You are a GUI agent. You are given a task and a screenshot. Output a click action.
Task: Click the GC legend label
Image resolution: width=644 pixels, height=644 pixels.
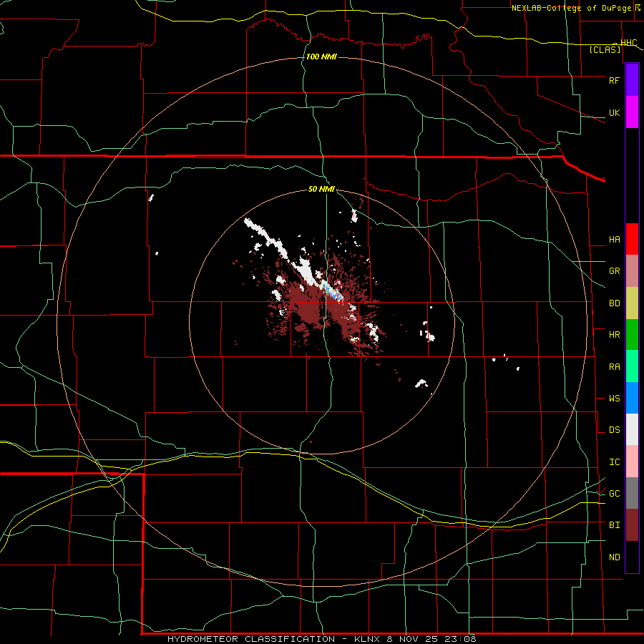pos(614,494)
